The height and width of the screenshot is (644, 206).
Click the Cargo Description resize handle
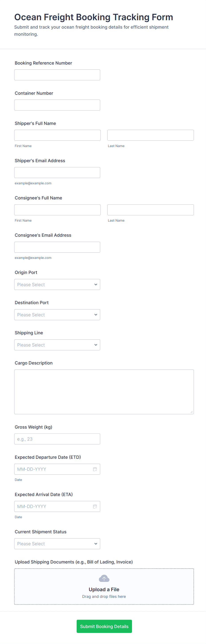(192, 412)
